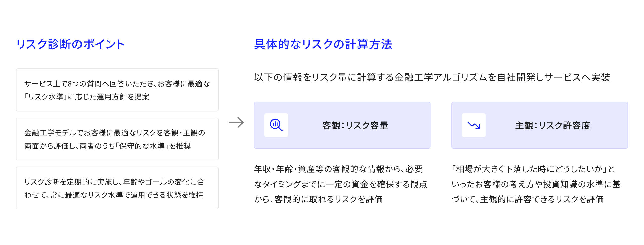Click the 金融工学モデル evaluation box
The height and width of the screenshot is (245, 644).
coord(117,139)
